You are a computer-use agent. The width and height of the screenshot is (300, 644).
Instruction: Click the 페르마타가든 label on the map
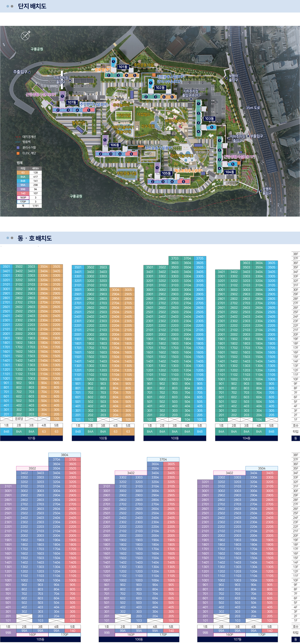point(204,152)
